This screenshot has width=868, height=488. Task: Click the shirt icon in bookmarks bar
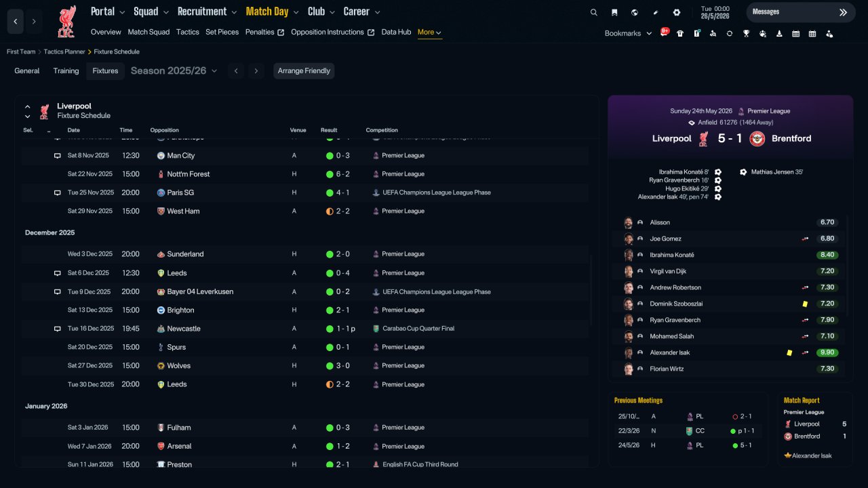[x=680, y=33]
